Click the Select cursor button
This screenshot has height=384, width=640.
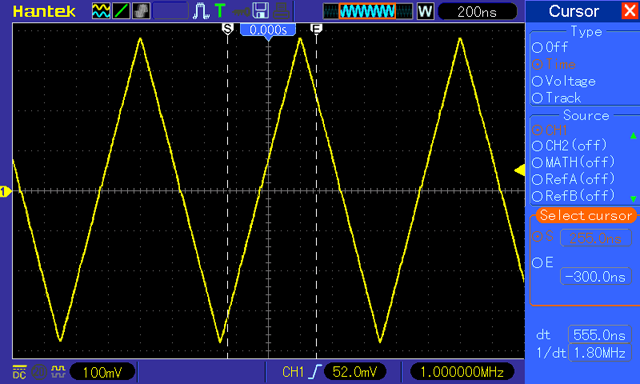586,215
